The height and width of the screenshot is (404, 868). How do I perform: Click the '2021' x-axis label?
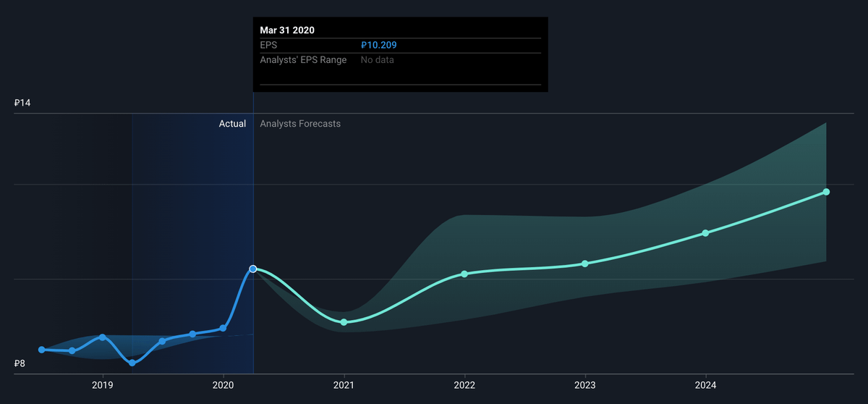tap(344, 384)
